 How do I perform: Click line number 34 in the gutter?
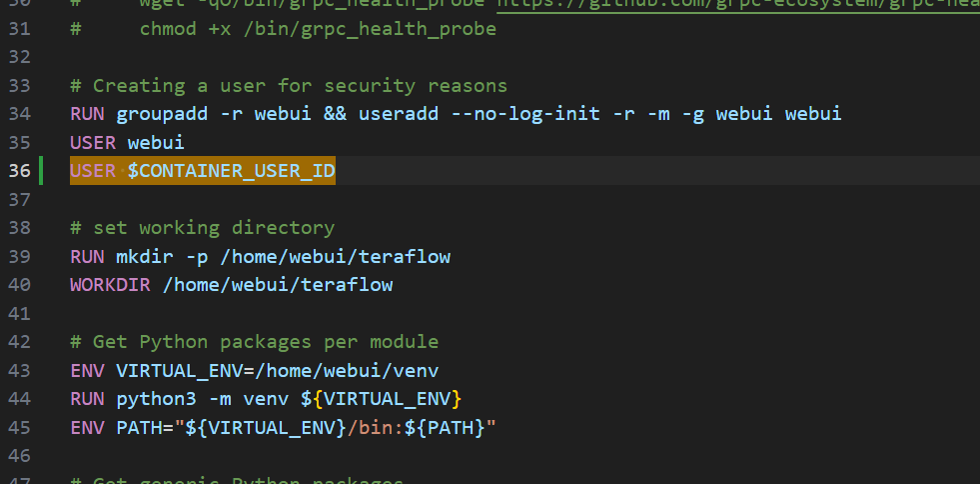tap(20, 114)
